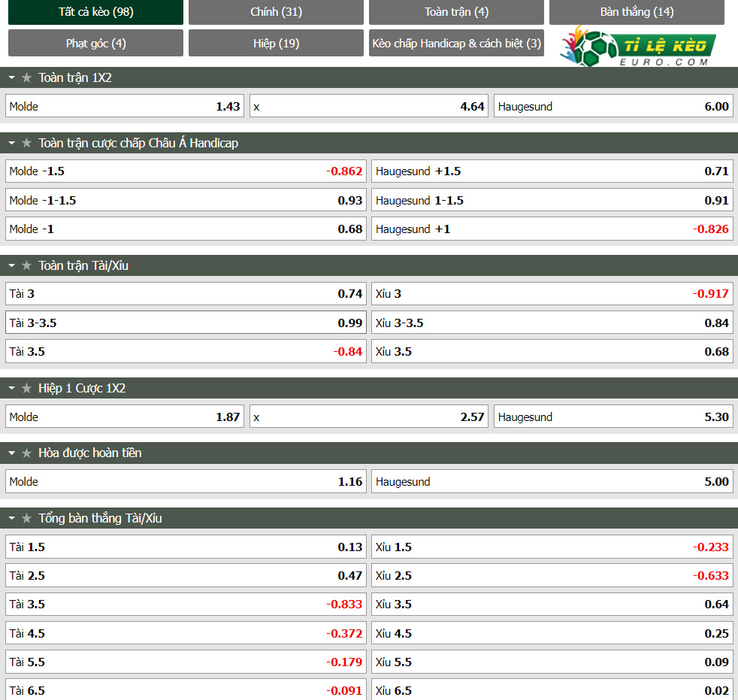Collapse Toàn trận cược chấp Châu Á Handicap arrow

pyautogui.click(x=12, y=143)
